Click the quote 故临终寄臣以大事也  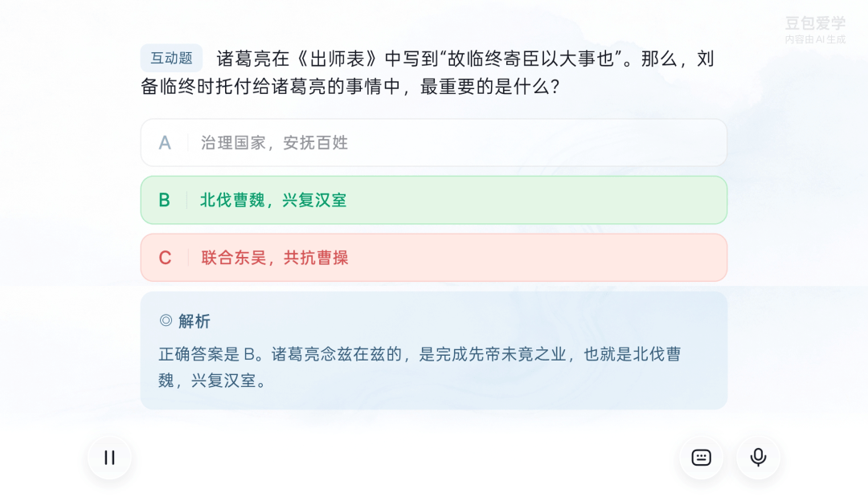pos(531,59)
